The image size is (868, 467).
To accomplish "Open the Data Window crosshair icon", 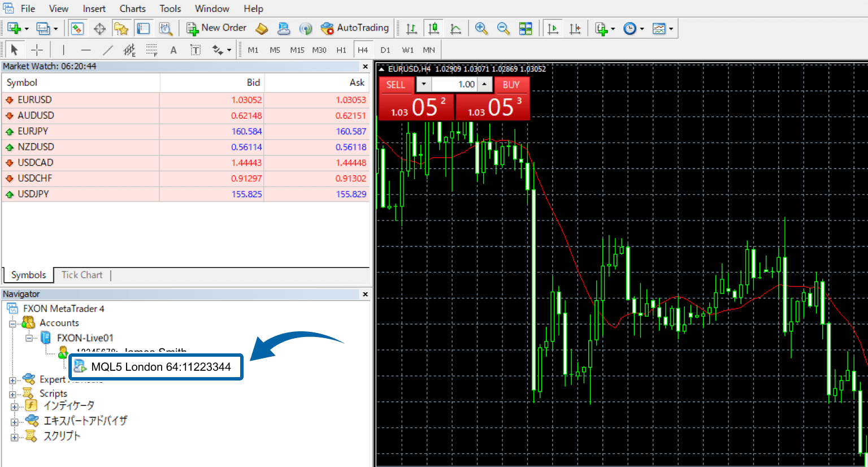I will 99,28.
